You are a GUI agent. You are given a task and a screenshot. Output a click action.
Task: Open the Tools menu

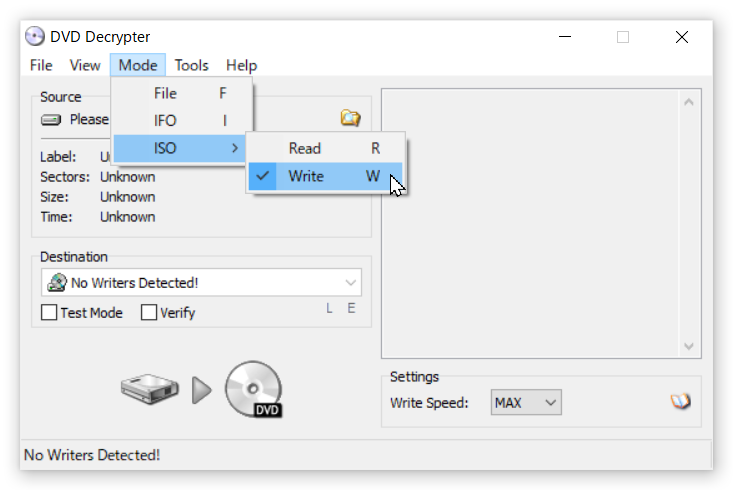click(x=192, y=65)
